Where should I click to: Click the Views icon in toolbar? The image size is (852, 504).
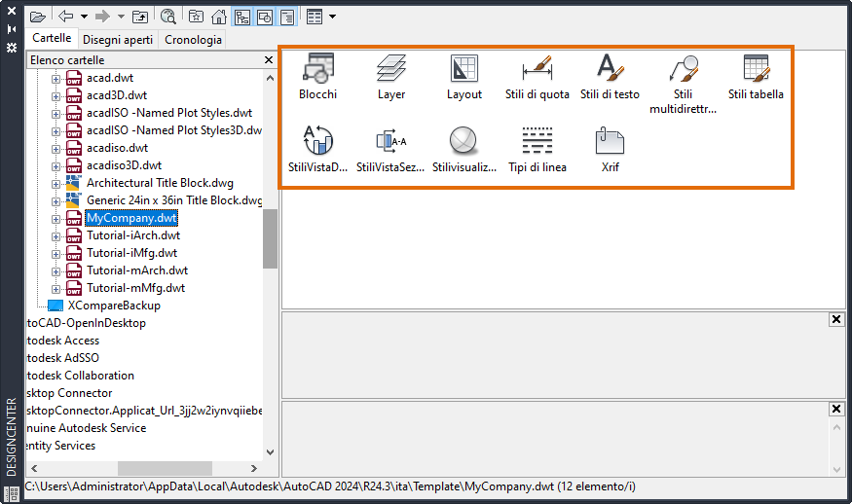pos(315,17)
